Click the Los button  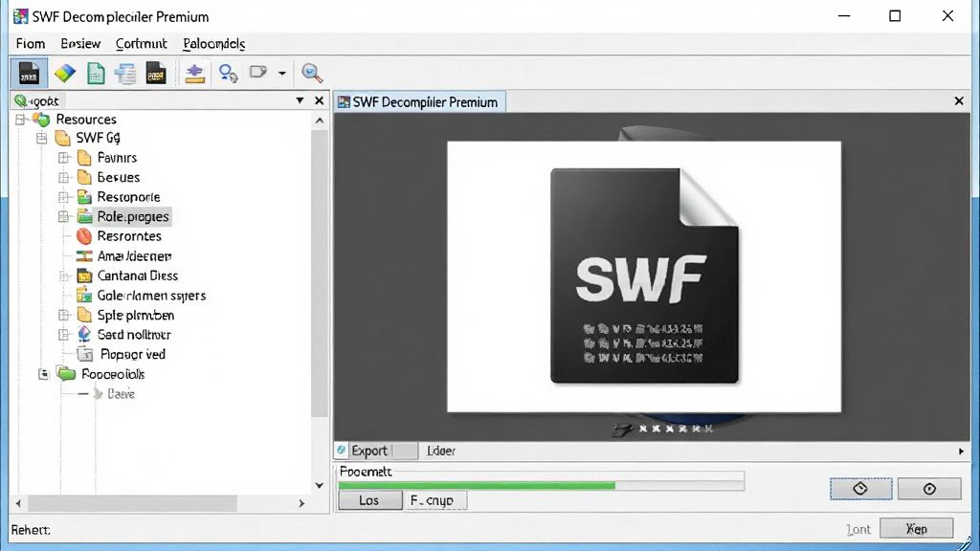click(x=370, y=500)
